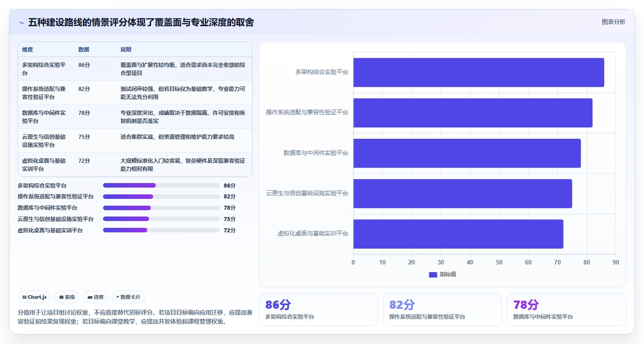Click the 数据 column header

click(x=84, y=50)
